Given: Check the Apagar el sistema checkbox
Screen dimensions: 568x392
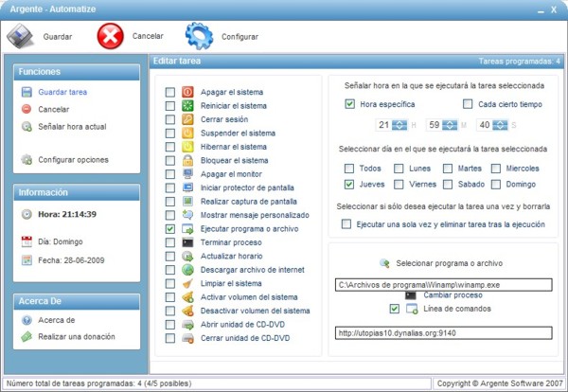Looking at the screenshot, I should (169, 92).
